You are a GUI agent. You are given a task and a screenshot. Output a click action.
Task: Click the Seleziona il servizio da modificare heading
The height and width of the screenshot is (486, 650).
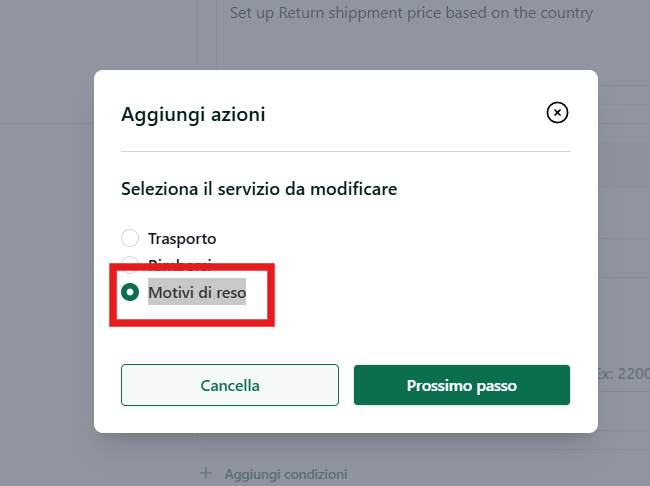click(x=259, y=189)
